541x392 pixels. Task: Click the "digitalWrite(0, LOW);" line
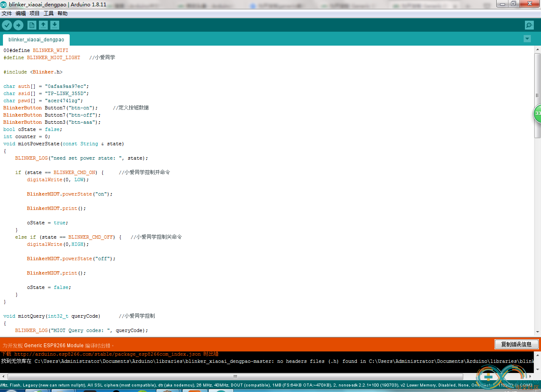[x=58, y=180]
